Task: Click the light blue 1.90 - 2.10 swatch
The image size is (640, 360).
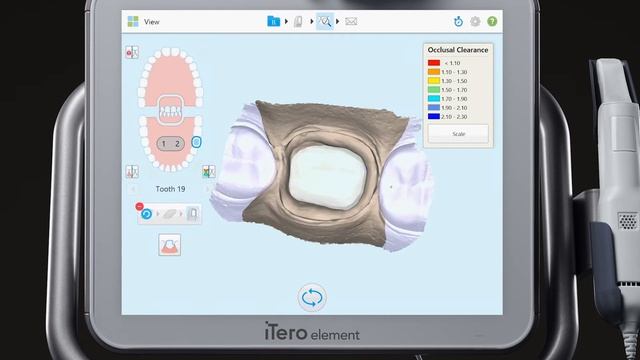Action: click(x=434, y=107)
